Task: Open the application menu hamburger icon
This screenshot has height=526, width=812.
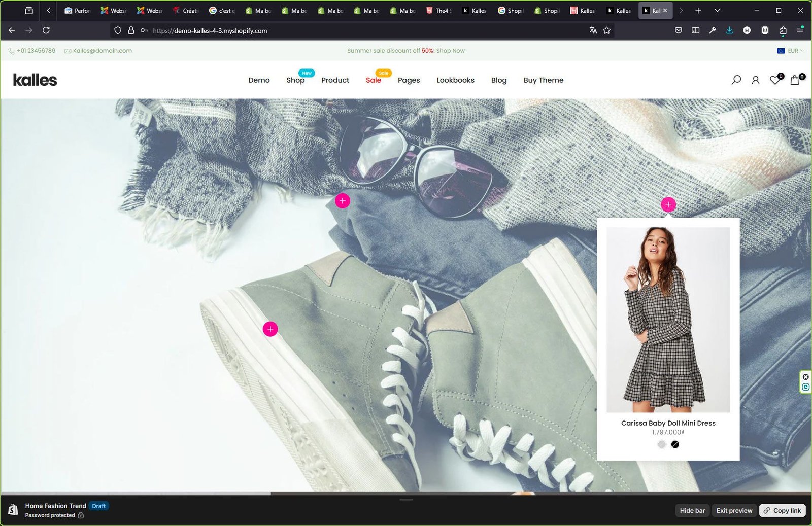Action: [x=801, y=30]
